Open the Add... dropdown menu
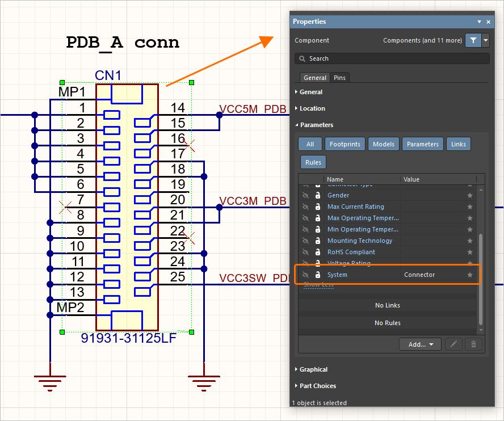 (x=420, y=344)
